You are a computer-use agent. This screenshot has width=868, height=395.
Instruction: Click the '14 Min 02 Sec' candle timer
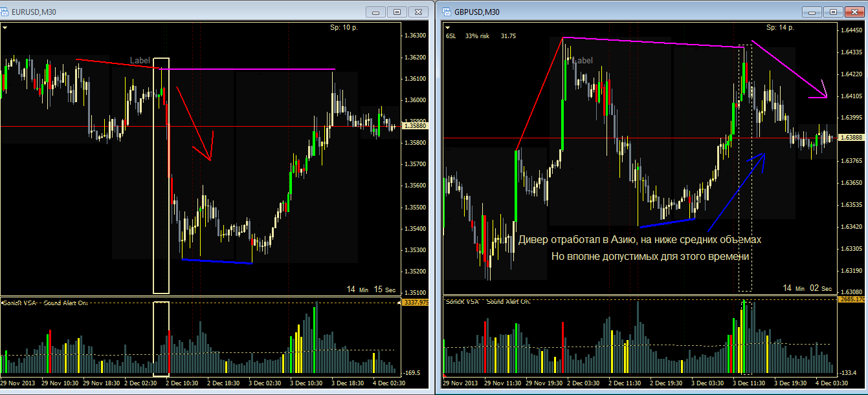click(808, 288)
